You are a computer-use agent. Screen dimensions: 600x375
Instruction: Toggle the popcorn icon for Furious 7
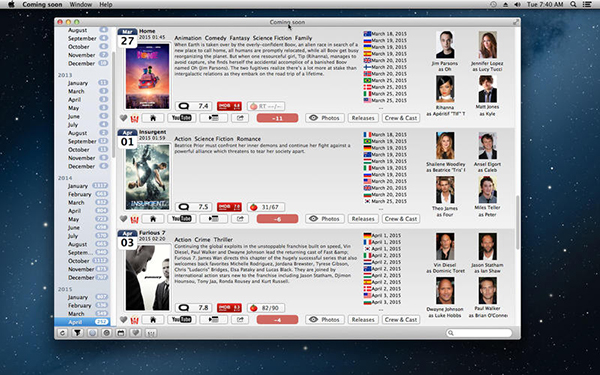[134, 320]
